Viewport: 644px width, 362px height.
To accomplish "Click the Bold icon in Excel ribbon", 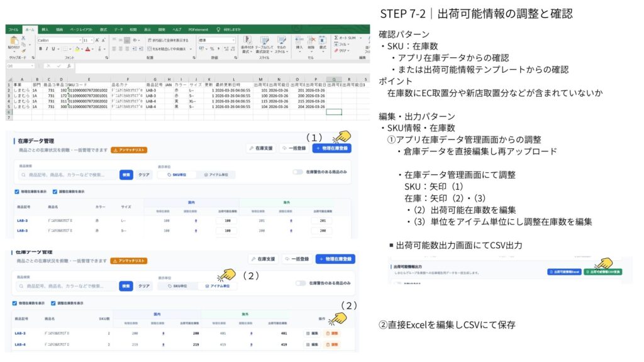I will 40,48.
